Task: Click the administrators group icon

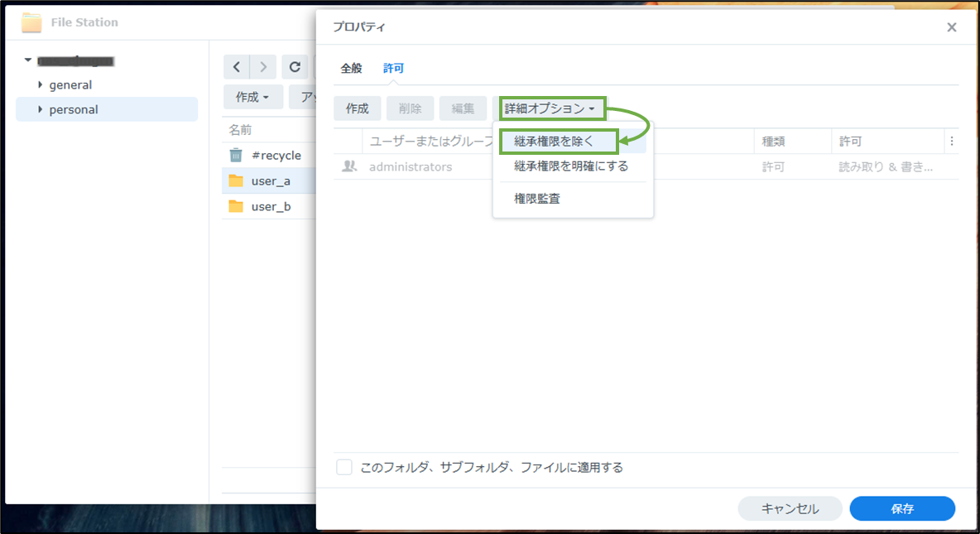Action: click(x=348, y=166)
